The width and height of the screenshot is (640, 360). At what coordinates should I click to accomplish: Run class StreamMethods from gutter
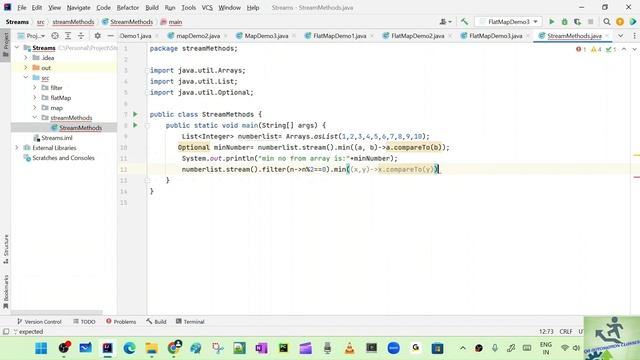[x=136, y=114]
